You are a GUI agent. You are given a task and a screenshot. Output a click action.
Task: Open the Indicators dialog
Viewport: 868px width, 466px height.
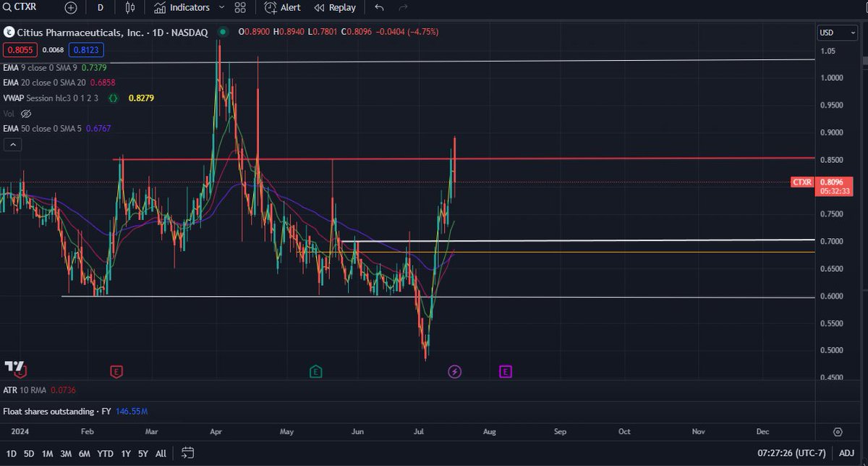182,8
